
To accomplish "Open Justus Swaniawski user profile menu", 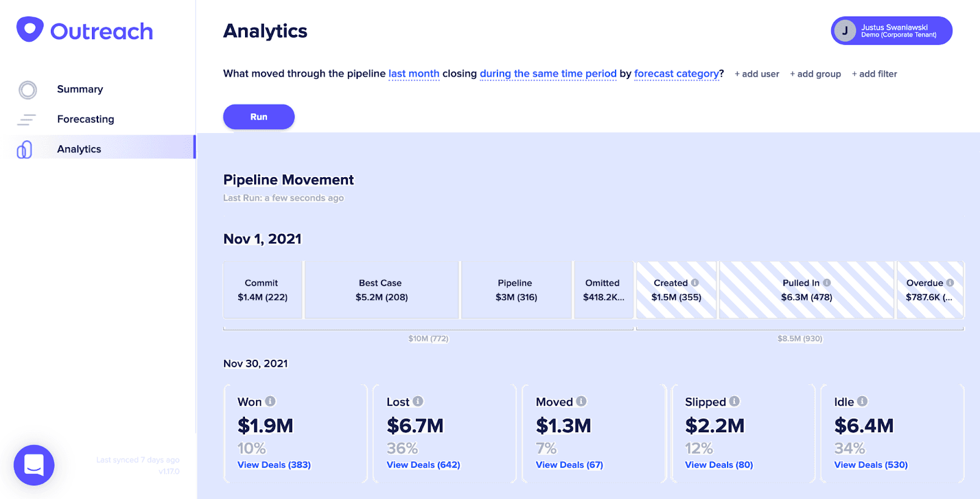I will pos(891,31).
